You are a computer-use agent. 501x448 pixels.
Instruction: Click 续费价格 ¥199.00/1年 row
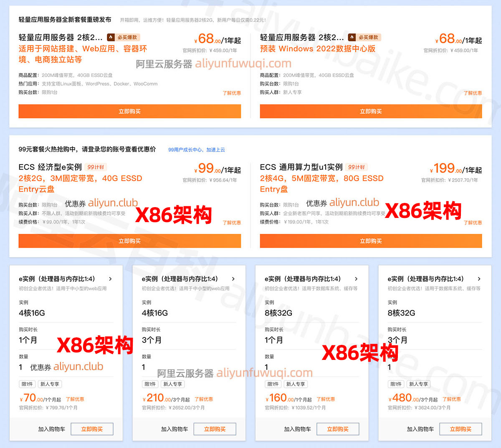click(x=294, y=222)
